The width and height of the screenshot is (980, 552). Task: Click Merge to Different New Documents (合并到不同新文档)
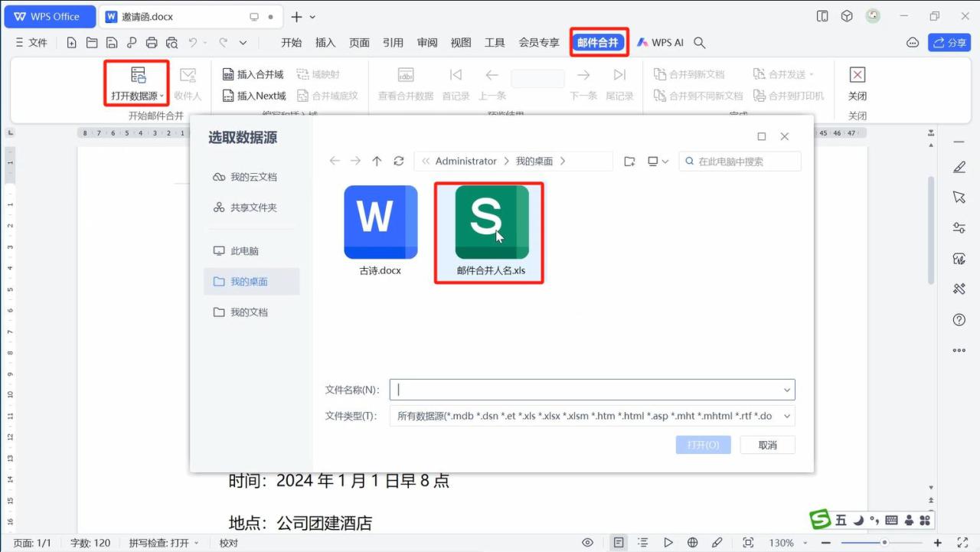click(x=698, y=96)
